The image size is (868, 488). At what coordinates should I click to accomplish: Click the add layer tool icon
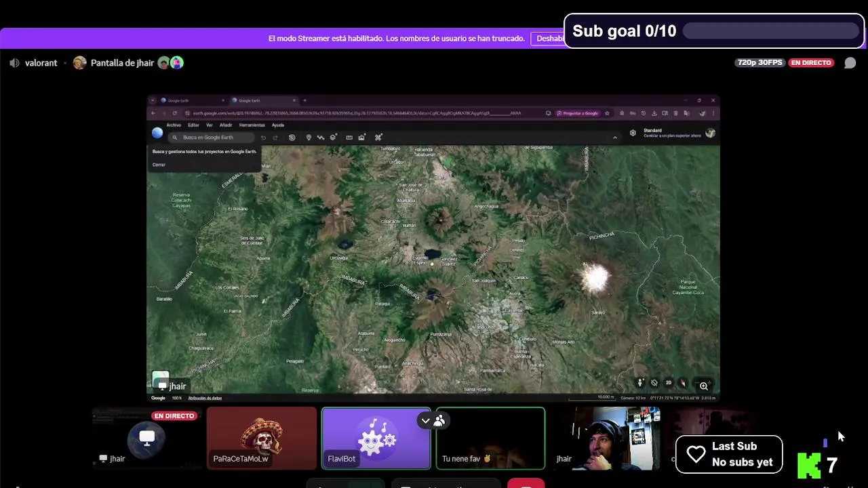[x=333, y=138]
